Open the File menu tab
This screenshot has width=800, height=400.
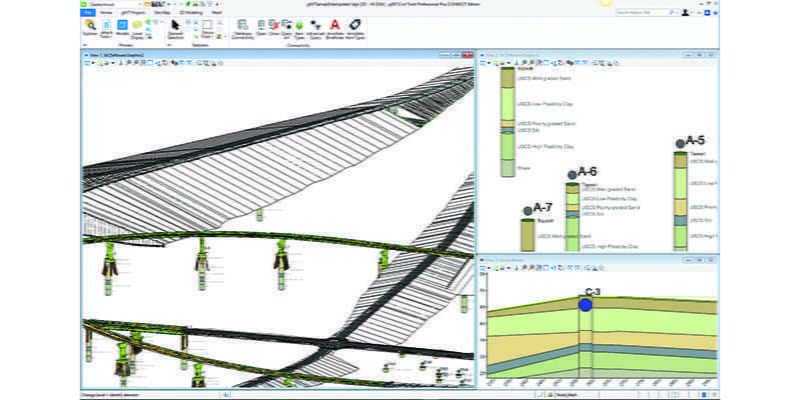click(x=89, y=14)
